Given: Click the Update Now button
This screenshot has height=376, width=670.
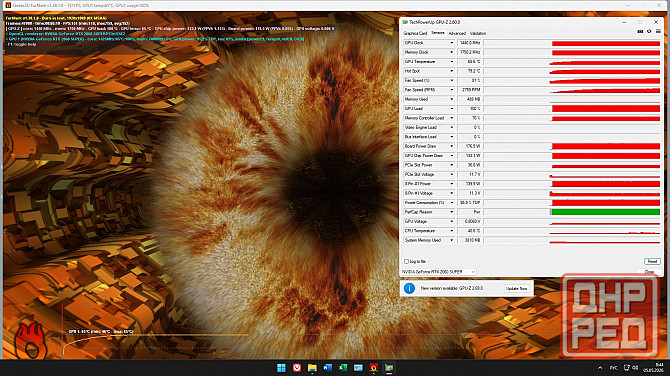Looking at the screenshot, I should click(x=517, y=288).
